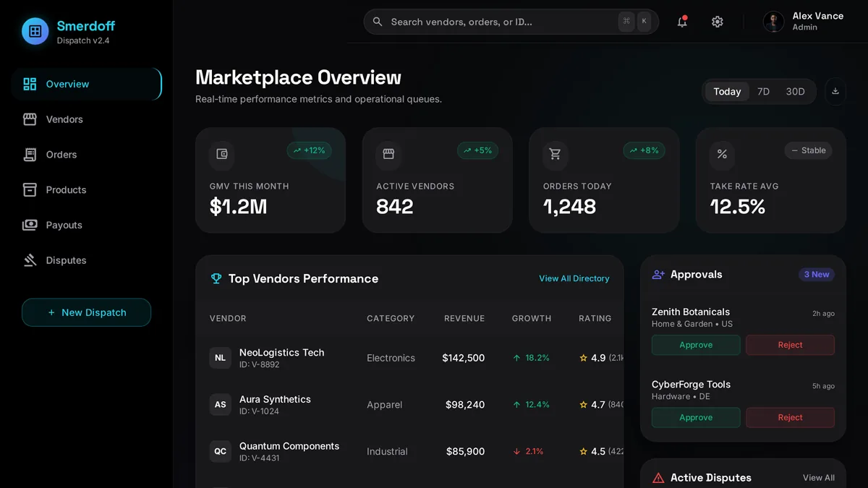Click the AS vendor avatar badge
The height and width of the screenshot is (488, 868).
(221, 405)
